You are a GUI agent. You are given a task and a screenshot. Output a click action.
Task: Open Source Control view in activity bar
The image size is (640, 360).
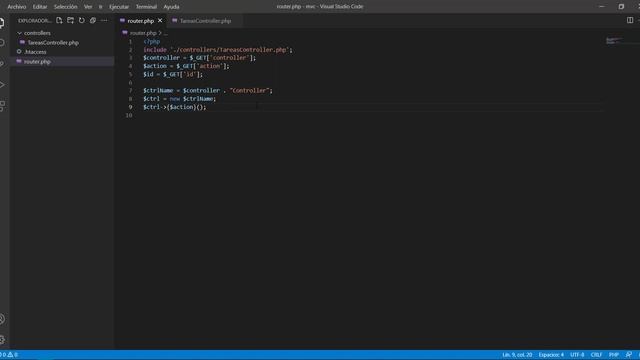coord(2,64)
